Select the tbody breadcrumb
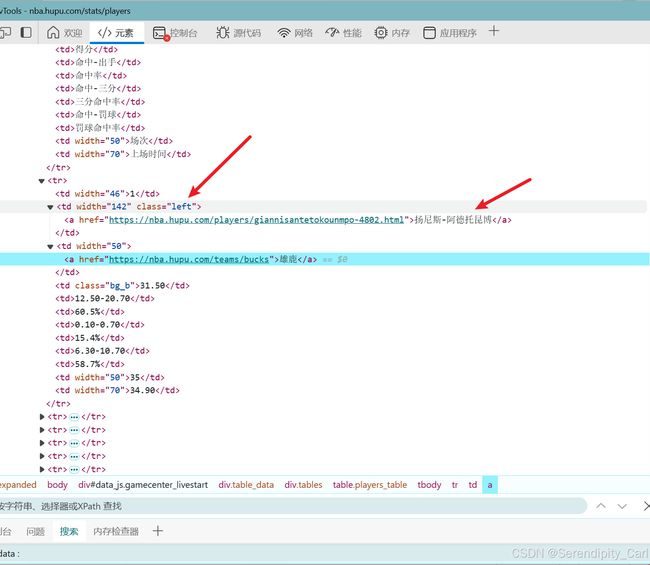 tap(429, 485)
